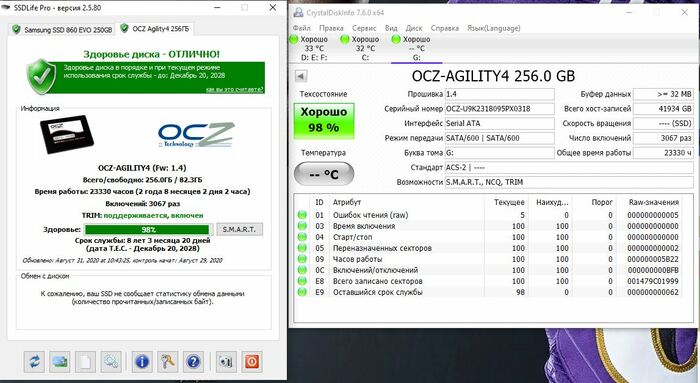Screen dimensions: 700x383
Task: Click the camera screenshot icon in SSDLife
Action: [226, 361]
